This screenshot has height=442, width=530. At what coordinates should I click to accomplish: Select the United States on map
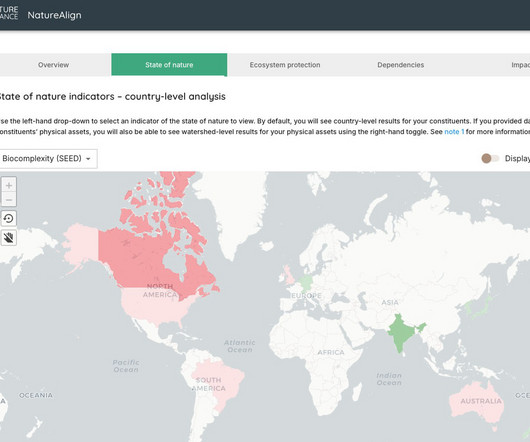tap(154, 306)
